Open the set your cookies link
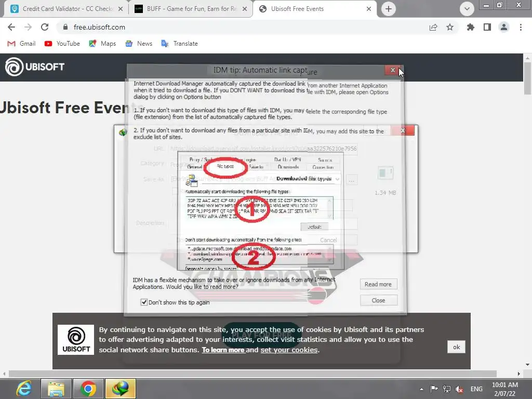The height and width of the screenshot is (399, 532). [289, 350]
